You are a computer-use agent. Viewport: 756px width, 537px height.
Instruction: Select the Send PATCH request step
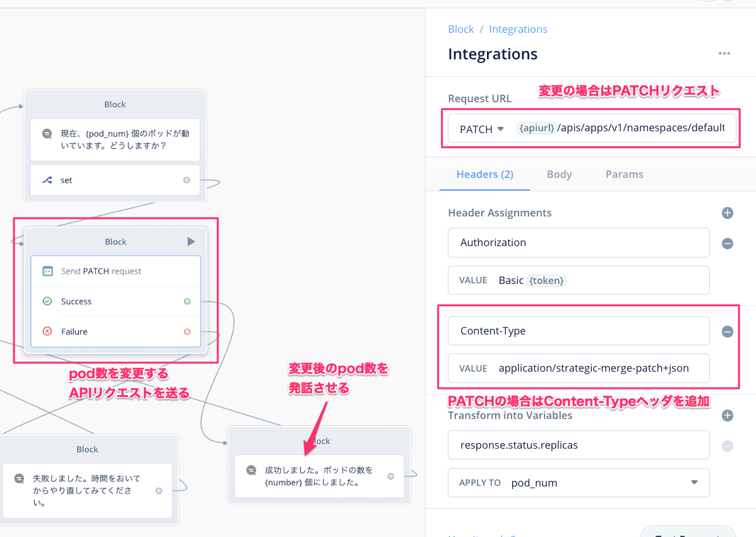pyautogui.click(x=116, y=271)
